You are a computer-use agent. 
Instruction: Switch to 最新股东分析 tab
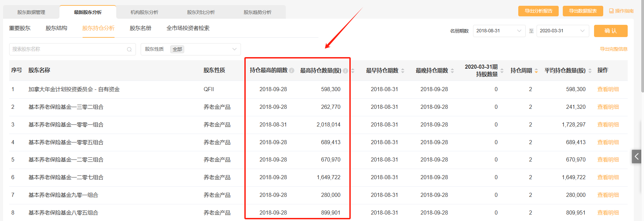click(x=88, y=12)
